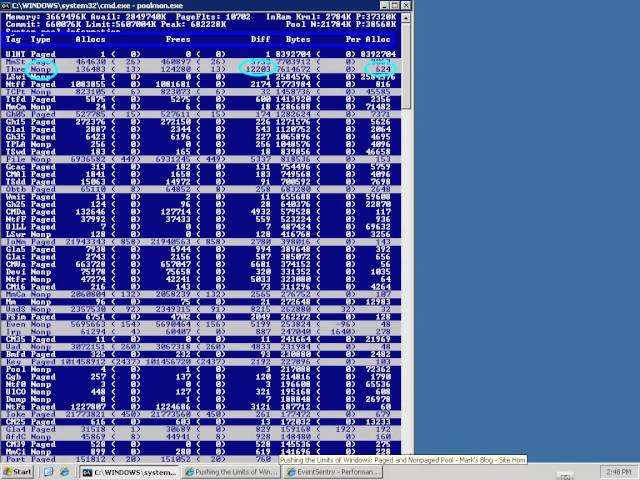Click the cmd.exe - poolmon.exe title bar text
This screenshot has height=480, width=640.
(97, 5)
